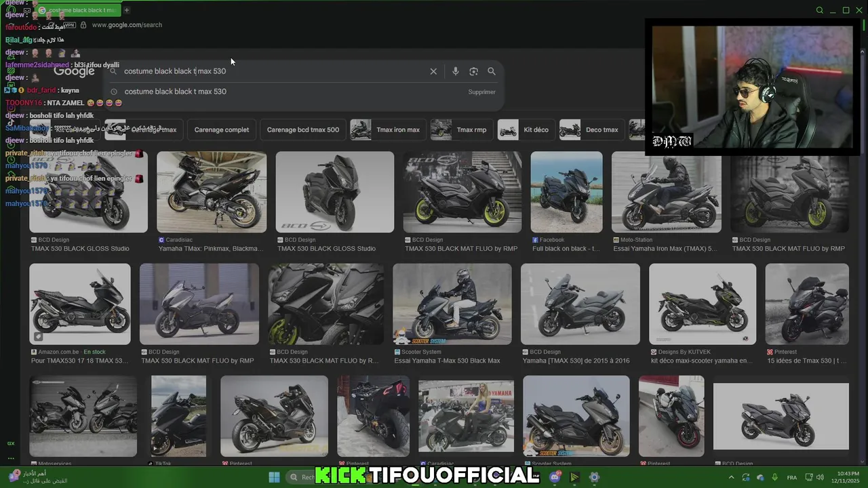The width and height of the screenshot is (868, 488).
Task: Open Pinterest 15 idées de Tmax image
Action: pos(807,304)
